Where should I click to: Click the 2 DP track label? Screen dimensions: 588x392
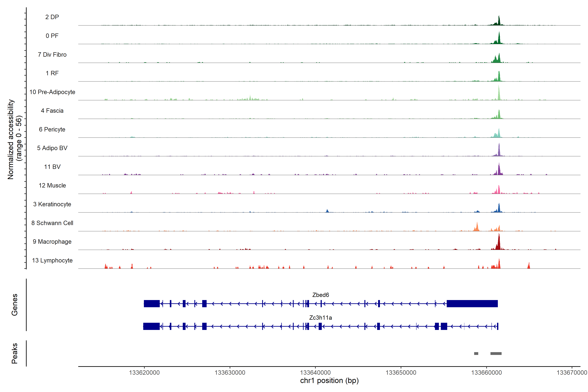(52, 17)
